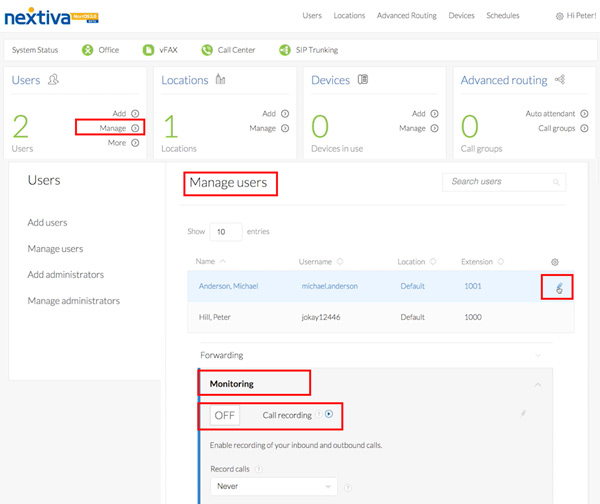This screenshot has width=600, height=504.
Task: Toggle the Call recording OFF switch
Action: click(x=225, y=415)
